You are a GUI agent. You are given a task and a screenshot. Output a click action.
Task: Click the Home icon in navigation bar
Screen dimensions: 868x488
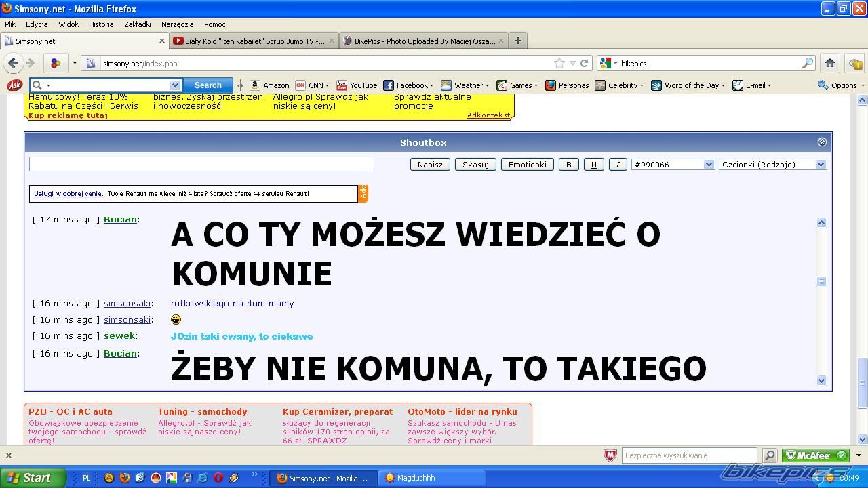(x=829, y=63)
